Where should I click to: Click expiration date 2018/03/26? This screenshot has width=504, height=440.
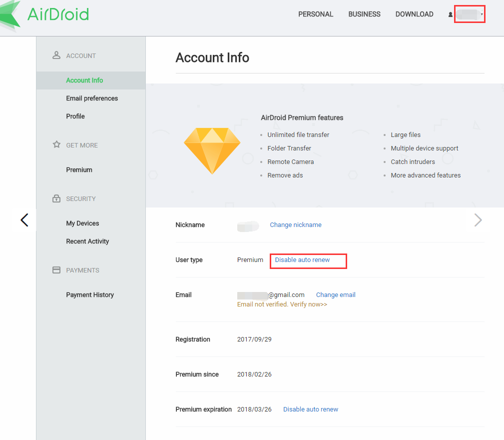click(x=254, y=409)
